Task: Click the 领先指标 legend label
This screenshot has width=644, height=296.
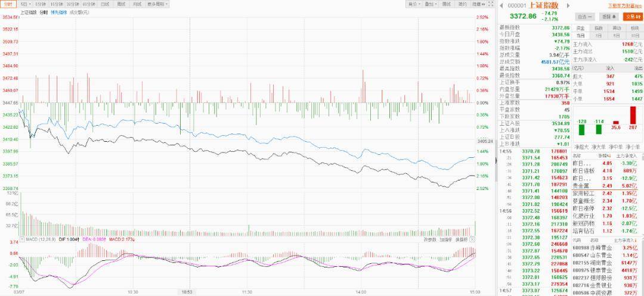Action: (x=58, y=13)
